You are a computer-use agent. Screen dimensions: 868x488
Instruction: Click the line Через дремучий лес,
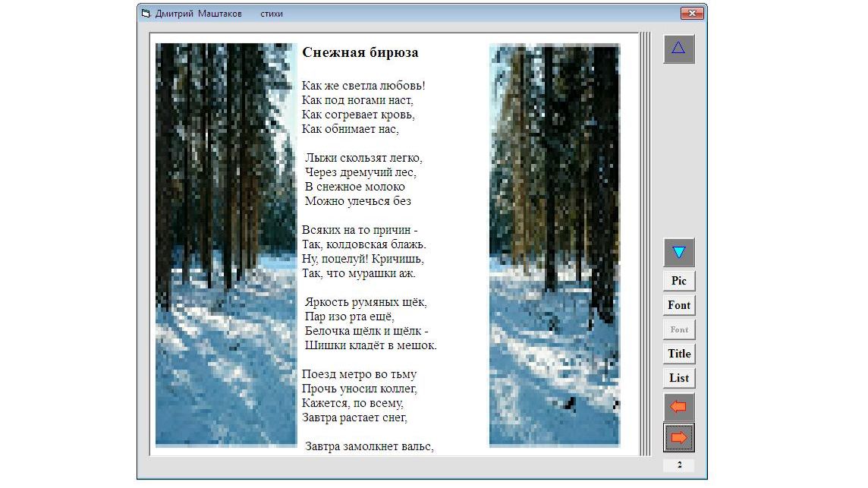click(360, 172)
